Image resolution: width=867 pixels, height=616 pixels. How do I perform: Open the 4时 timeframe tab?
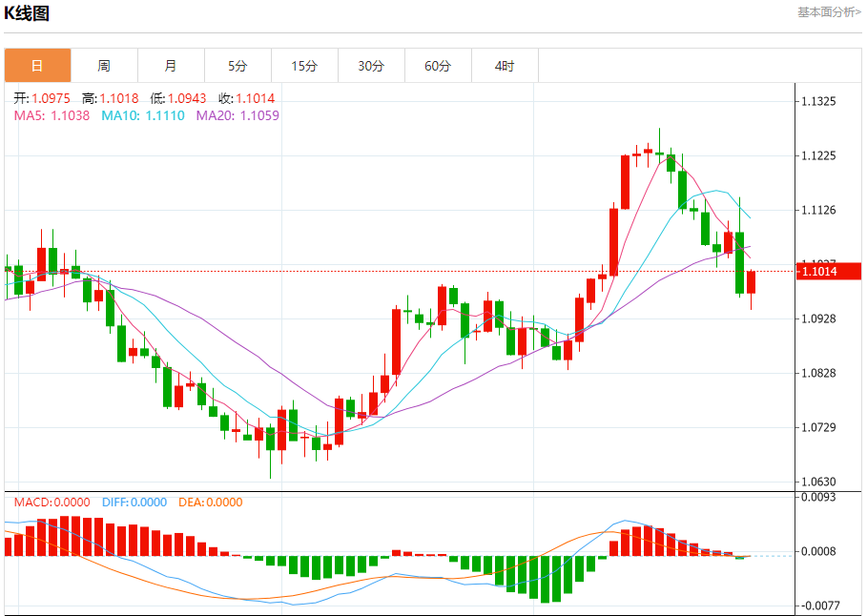pyautogui.click(x=505, y=66)
